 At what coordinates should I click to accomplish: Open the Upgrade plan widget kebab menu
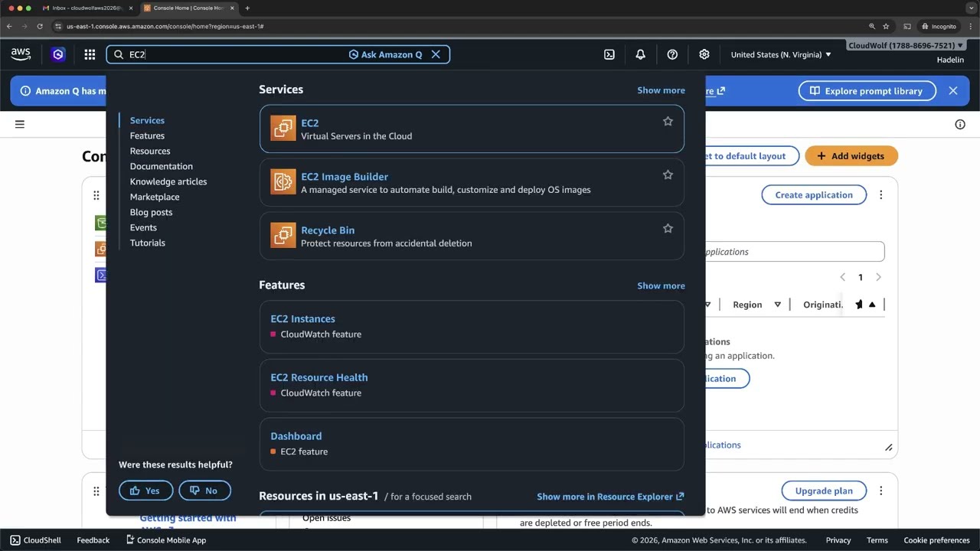[881, 491]
